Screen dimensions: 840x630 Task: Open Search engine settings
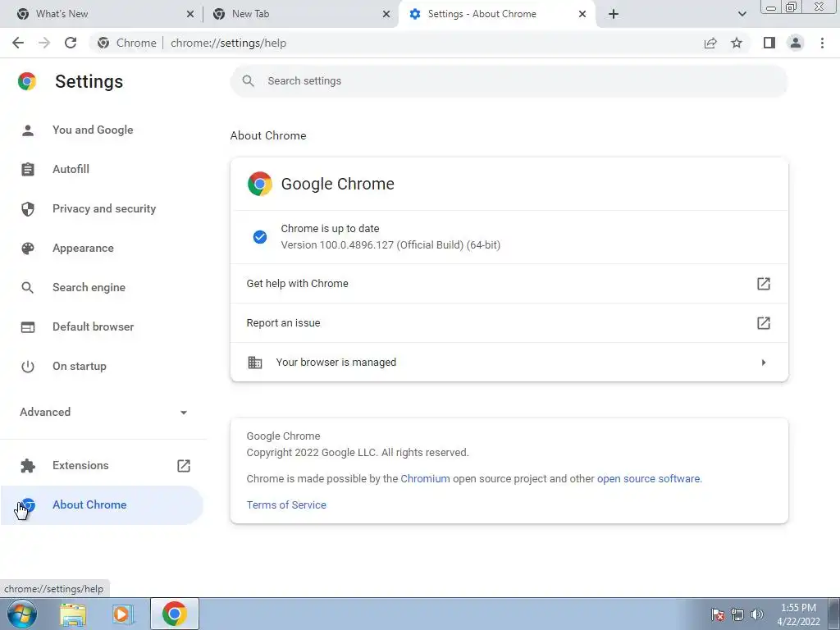(x=102, y=288)
